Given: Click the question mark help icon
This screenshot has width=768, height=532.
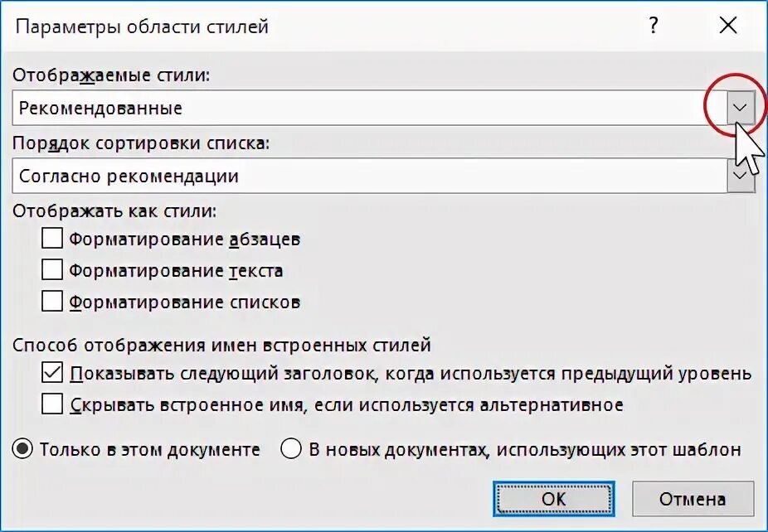Looking at the screenshot, I should [x=654, y=26].
